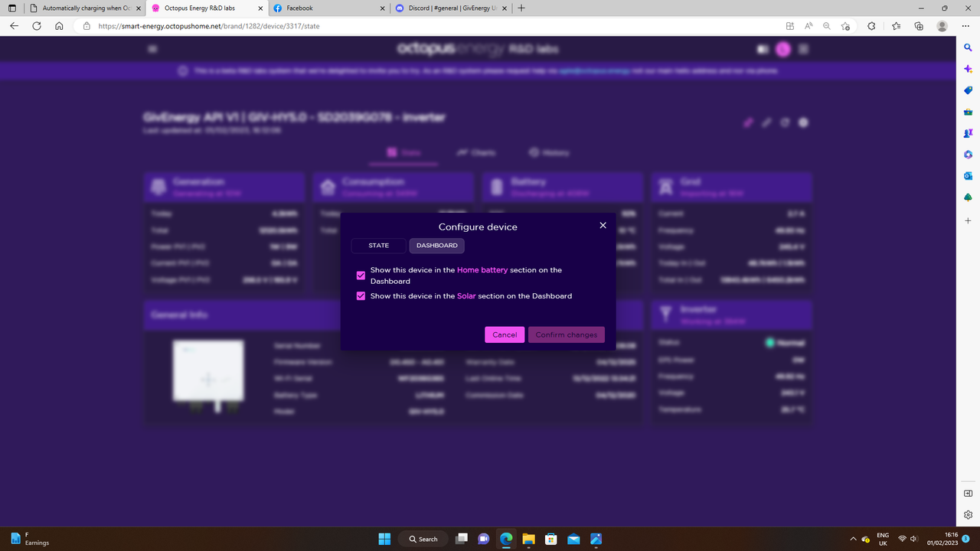Open File Explorer from the taskbar

click(528, 539)
